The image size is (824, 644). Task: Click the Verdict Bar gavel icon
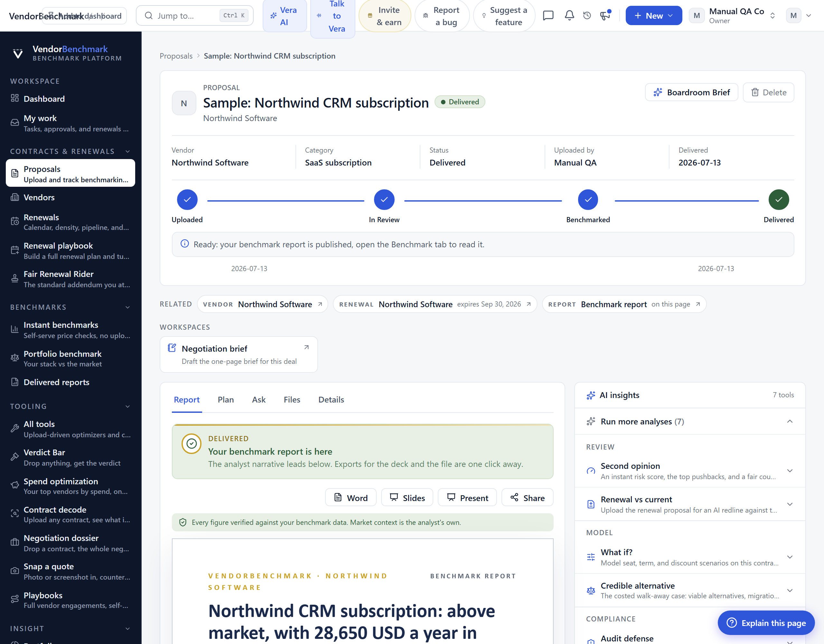[15, 457]
